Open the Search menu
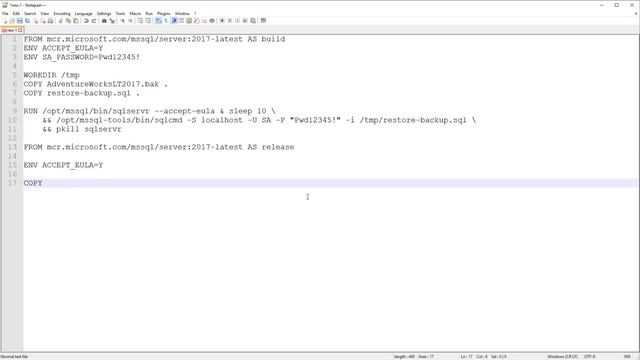 (x=30, y=13)
